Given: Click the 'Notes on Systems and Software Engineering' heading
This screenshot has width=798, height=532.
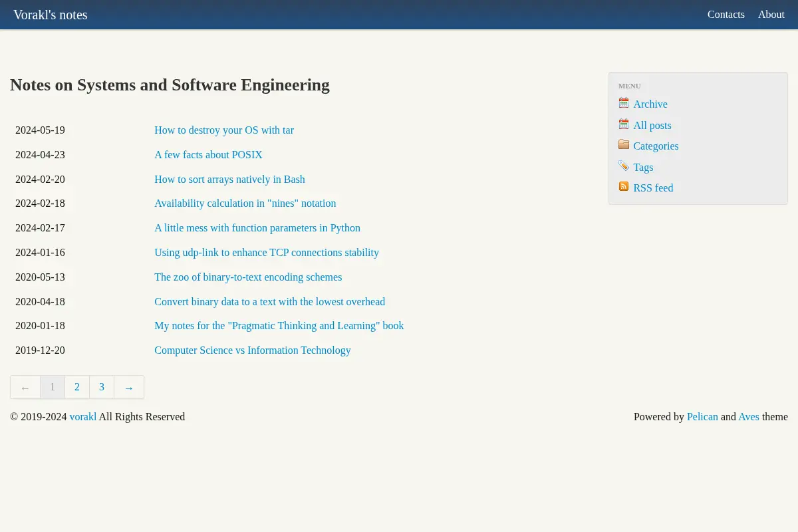Looking at the screenshot, I should point(170,85).
